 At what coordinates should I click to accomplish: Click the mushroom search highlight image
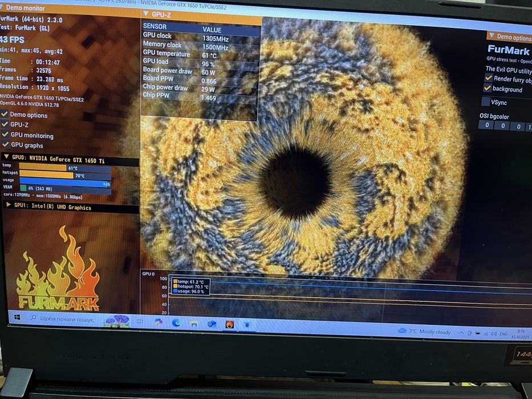[x=116, y=320]
